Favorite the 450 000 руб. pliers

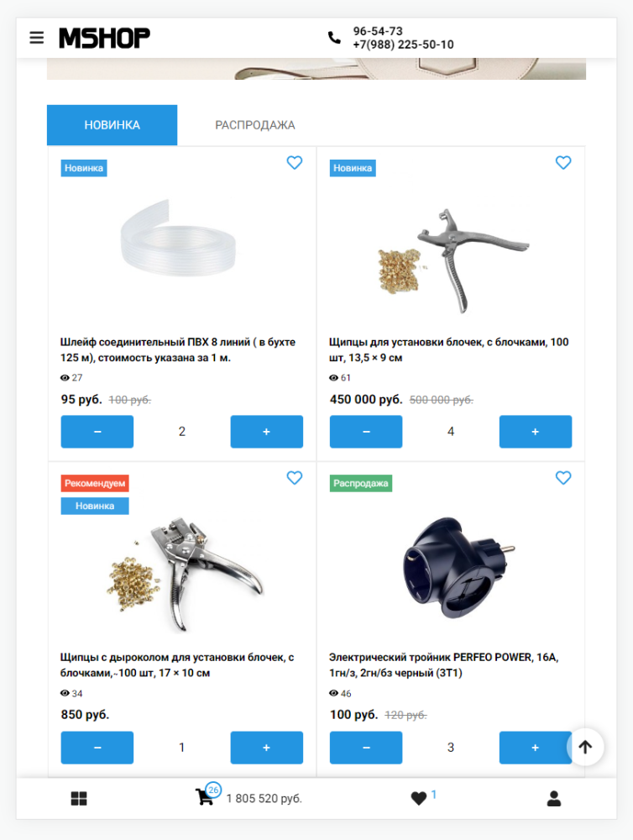[563, 162]
